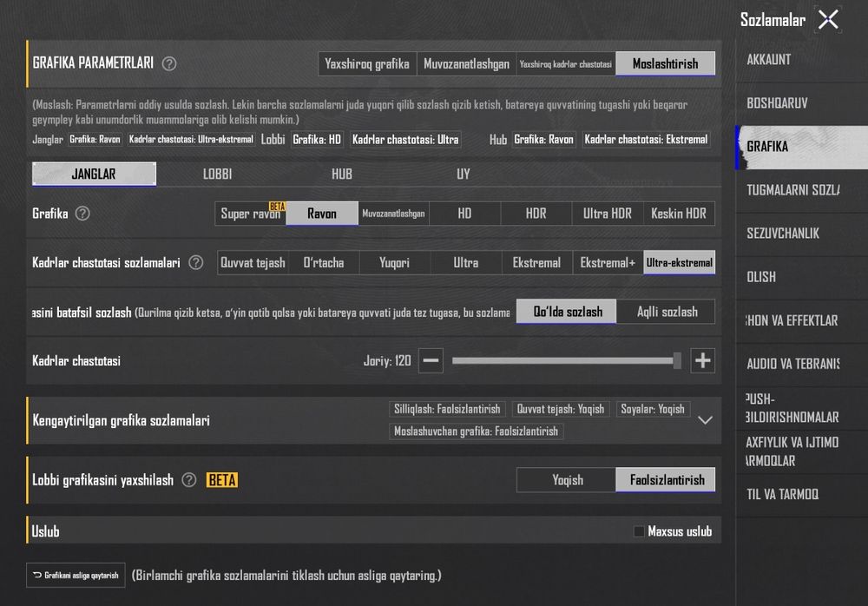
Task: Check the Maxsus uslub checkbox
Action: tap(638, 531)
